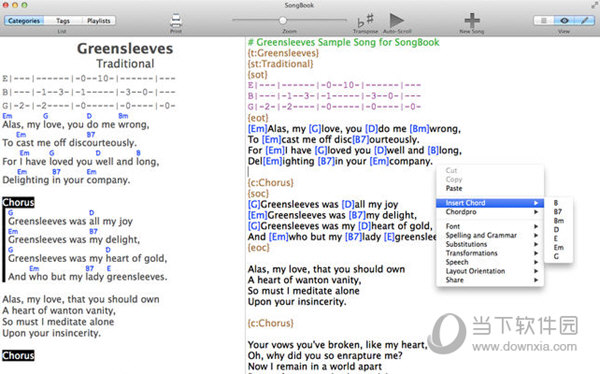This screenshot has height=374, width=600.
Task: Insert chord B from the submenu
Action: coord(556,203)
